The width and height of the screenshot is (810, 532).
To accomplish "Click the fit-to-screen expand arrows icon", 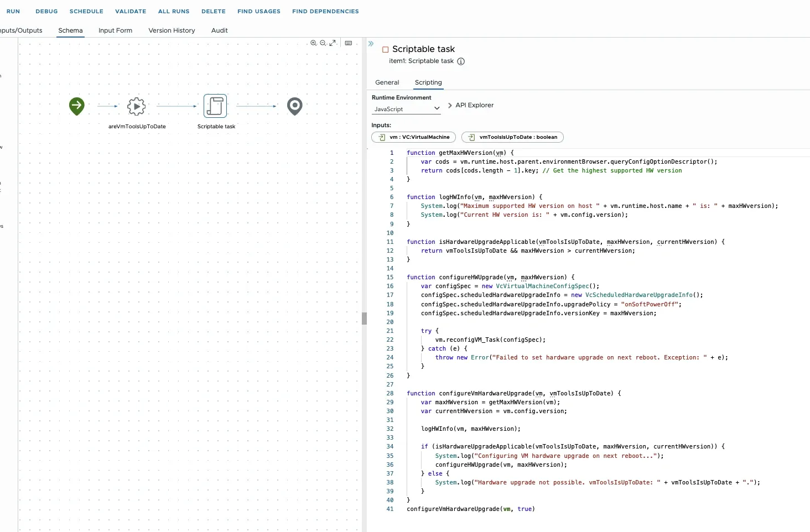I will pyautogui.click(x=333, y=43).
